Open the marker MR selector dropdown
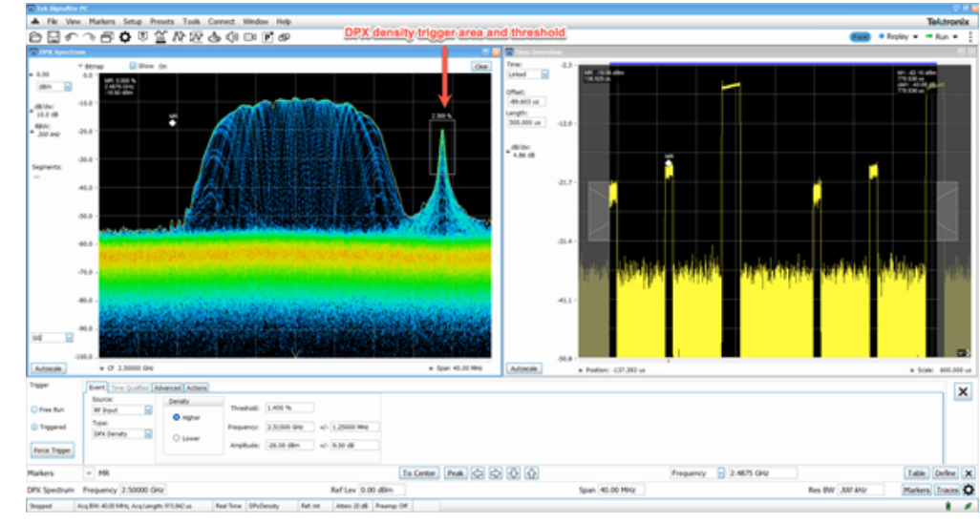980x523 pixels. [88, 473]
